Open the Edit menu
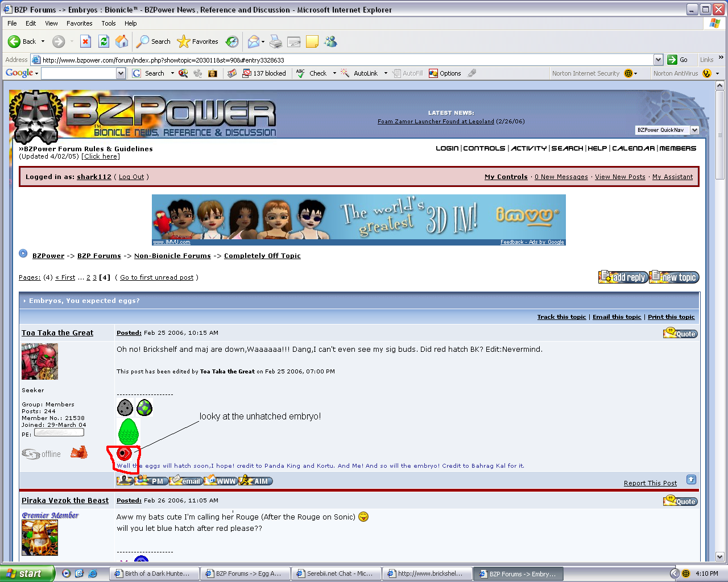 (31, 23)
